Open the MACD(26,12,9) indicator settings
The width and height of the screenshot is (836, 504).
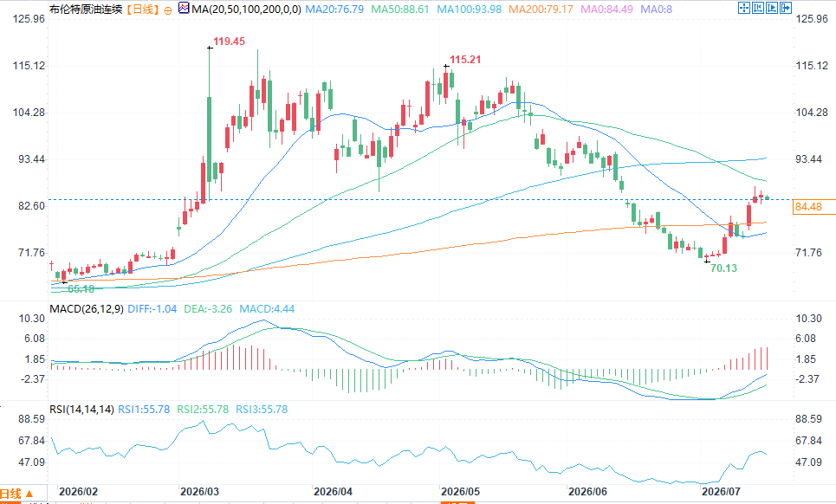(87, 309)
